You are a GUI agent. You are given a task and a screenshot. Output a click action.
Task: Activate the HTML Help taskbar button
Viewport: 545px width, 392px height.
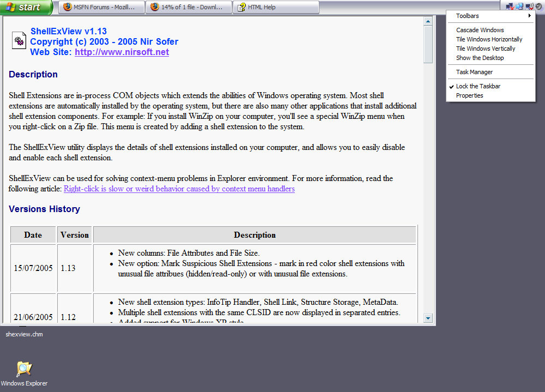276,7
